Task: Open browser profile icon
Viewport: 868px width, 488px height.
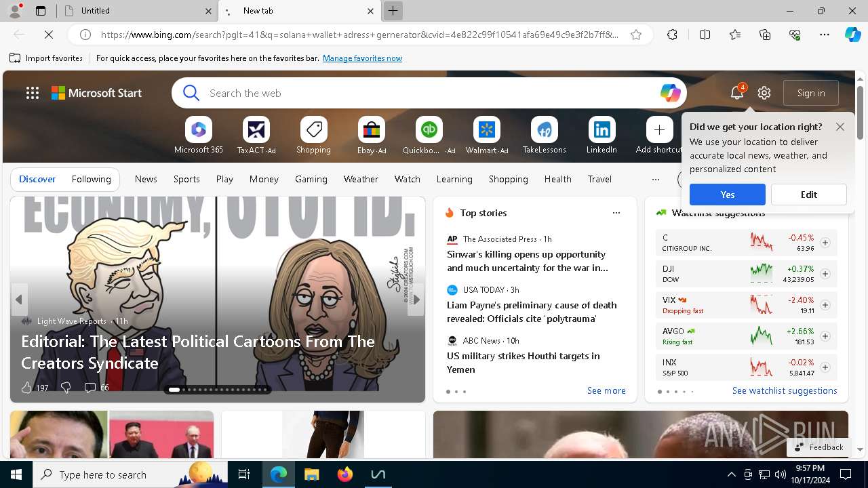Action: (x=14, y=10)
